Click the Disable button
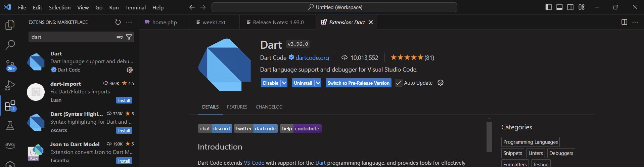 (x=271, y=83)
